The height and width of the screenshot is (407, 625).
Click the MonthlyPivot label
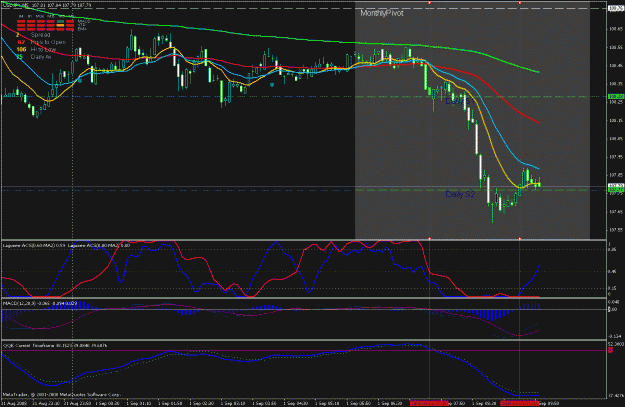(381, 13)
